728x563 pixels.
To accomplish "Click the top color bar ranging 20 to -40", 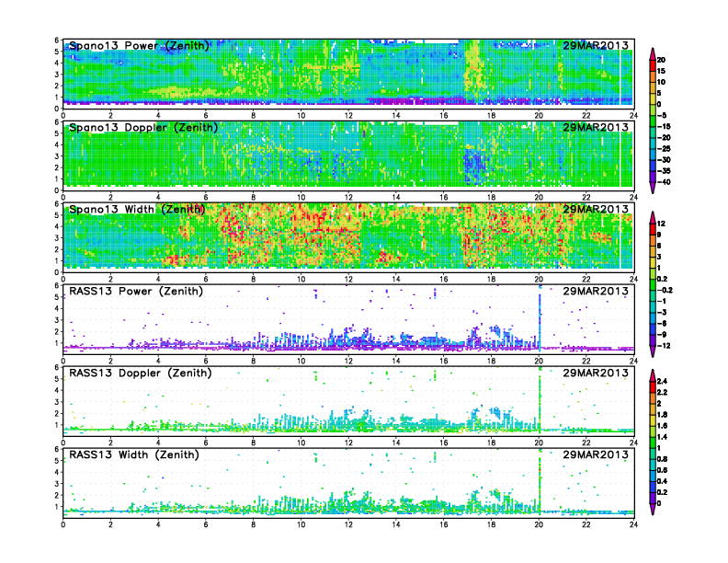I will 653,121.
